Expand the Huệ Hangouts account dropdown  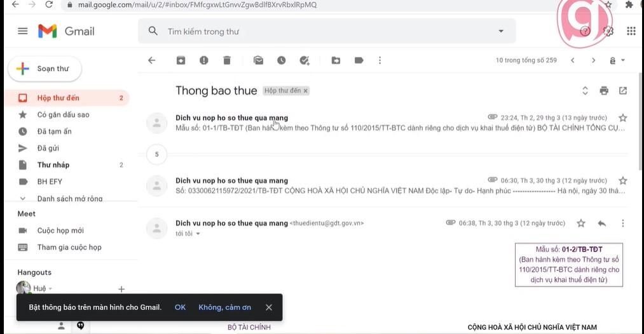[50, 289]
